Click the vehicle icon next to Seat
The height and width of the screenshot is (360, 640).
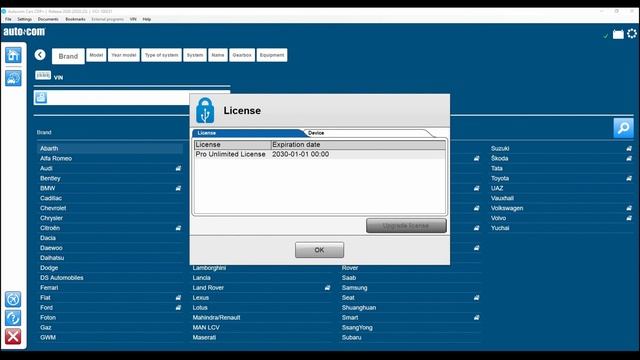(x=476, y=298)
